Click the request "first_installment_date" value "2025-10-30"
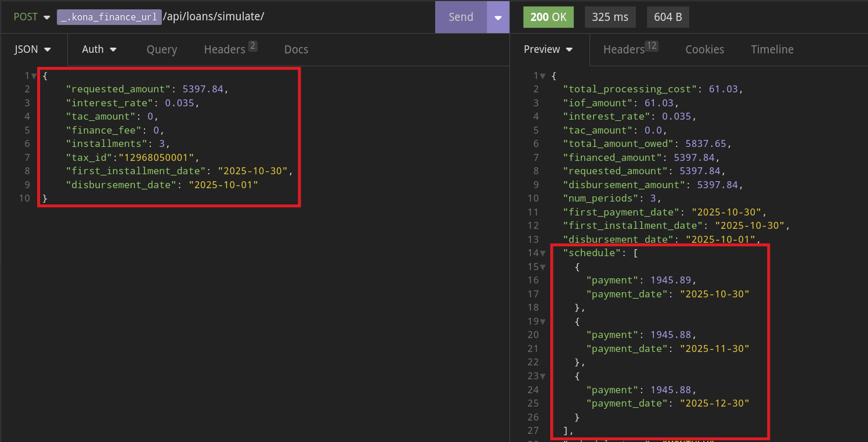The width and height of the screenshot is (868, 442). click(252, 171)
